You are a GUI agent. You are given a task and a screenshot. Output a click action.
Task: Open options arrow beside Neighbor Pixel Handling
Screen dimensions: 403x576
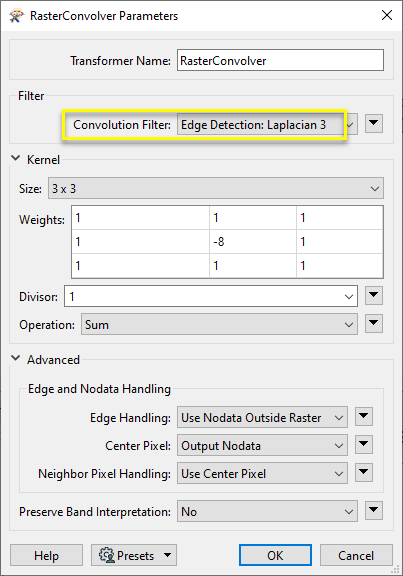coord(364,472)
